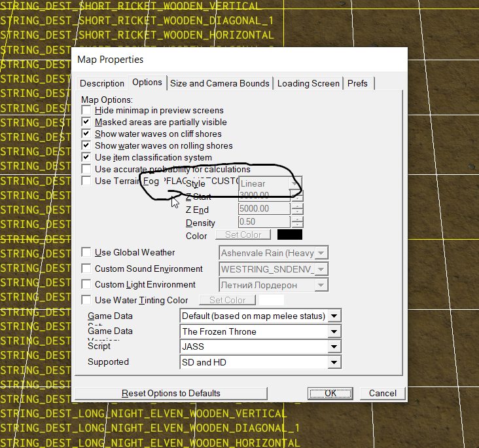Toggle Show water waves on cliff shores
The width and height of the screenshot is (479, 448).
click(86, 134)
